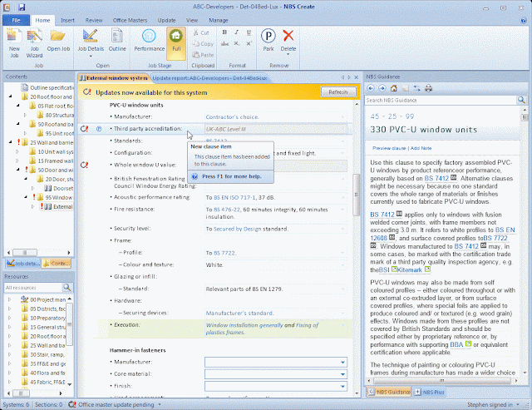Toggle Bold formatting
This screenshot has height=410, width=532.
(224, 32)
